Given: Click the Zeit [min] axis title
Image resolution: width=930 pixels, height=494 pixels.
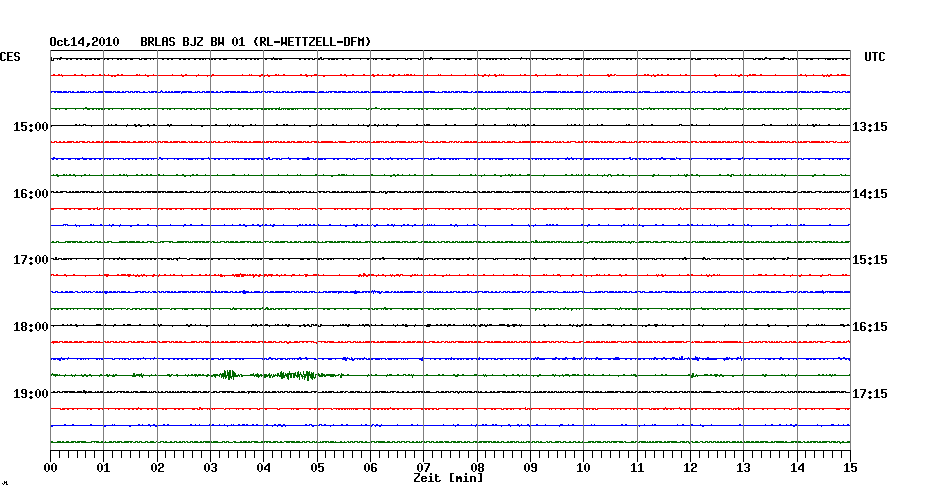Looking at the screenshot, I should tap(448, 479).
